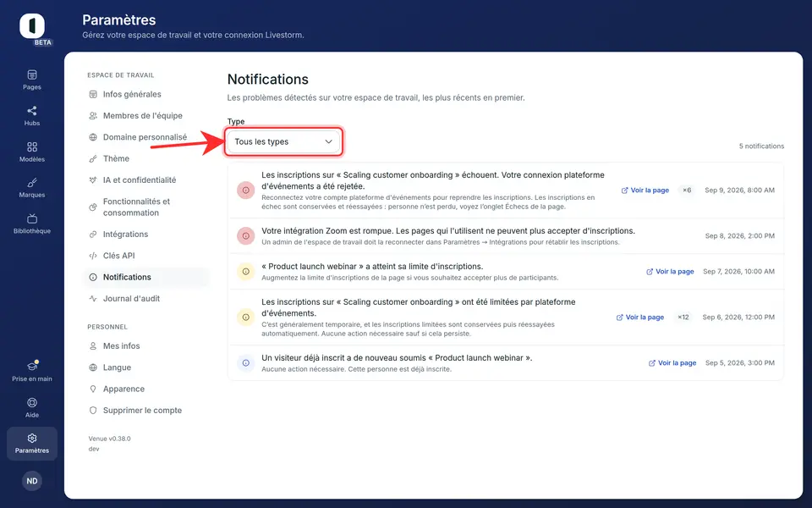Click the Paramètres page title
The height and width of the screenshot is (508, 812).
point(119,20)
